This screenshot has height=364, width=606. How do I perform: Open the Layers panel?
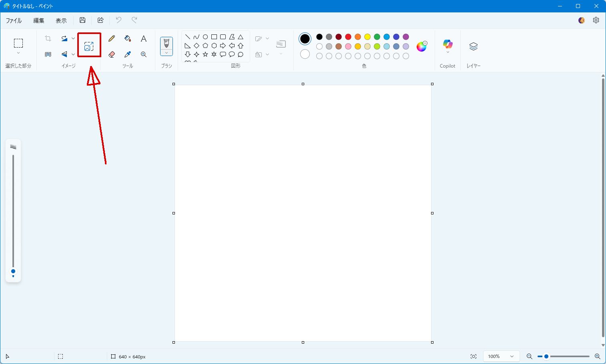(x=474, y=46)
